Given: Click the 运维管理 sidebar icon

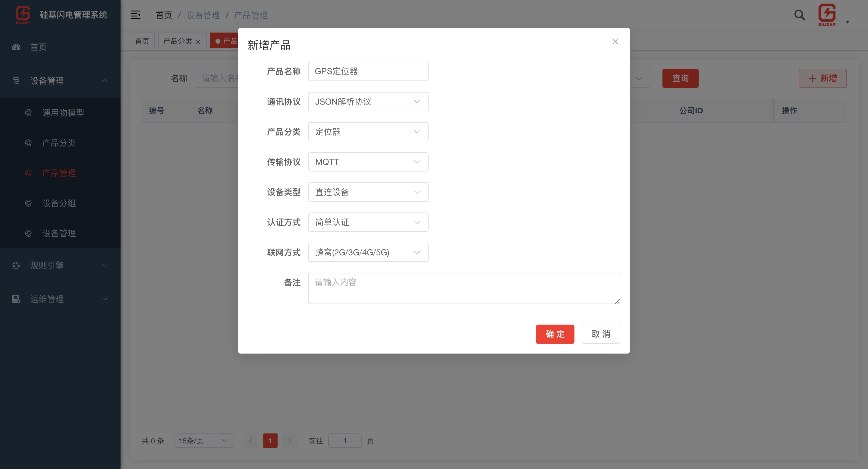Looking at the screenshot, I should 16,299.
